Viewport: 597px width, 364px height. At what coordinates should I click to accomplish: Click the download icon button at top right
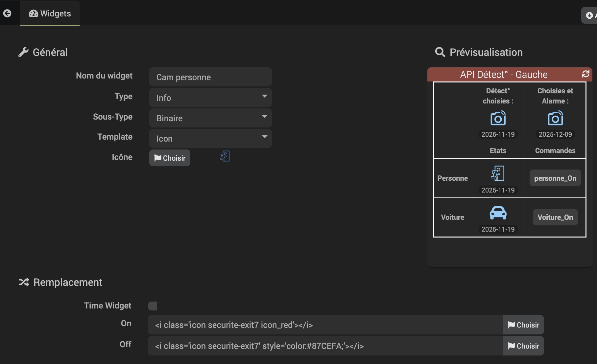(590, 15)
